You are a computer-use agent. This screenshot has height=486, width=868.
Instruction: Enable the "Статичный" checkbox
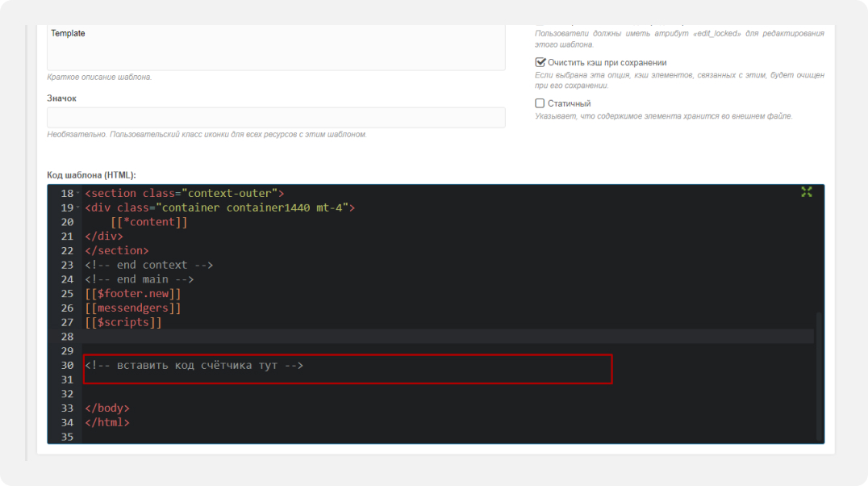point(540,103)
